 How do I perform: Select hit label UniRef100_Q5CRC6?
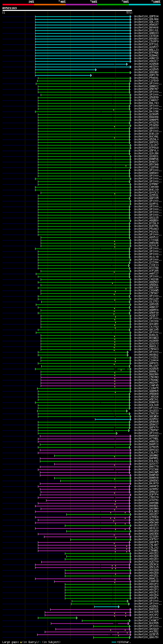146,565
